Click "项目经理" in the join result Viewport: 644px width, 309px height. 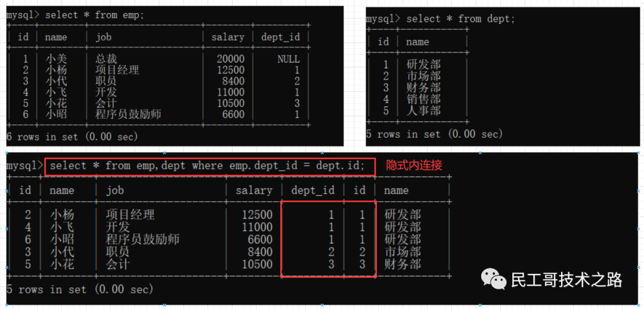pyautogui.click(x=130, y=215)
